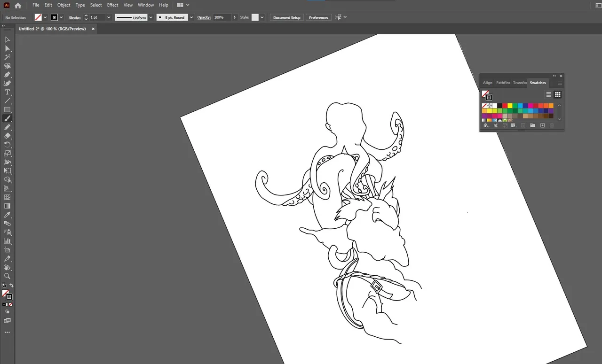Screen dimensions: 602x364
Task: Select the Scale tool
Action: coord(8,154)
